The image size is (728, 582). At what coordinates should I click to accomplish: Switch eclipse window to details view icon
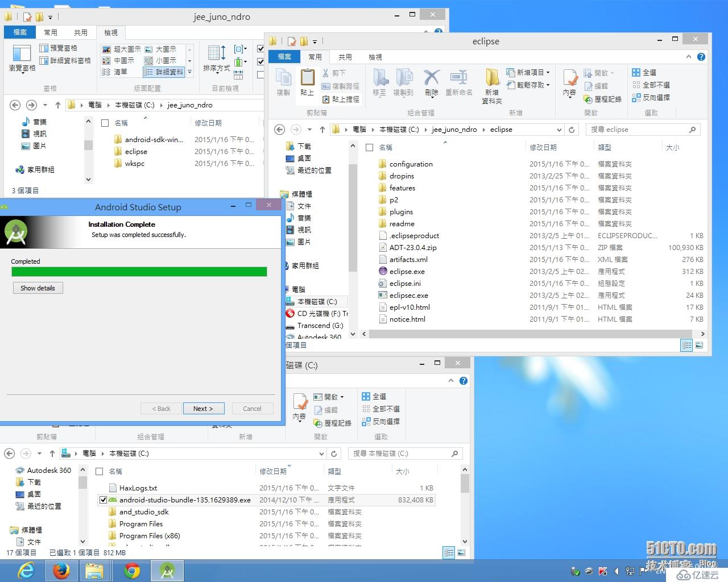click(x=686, y=345)
